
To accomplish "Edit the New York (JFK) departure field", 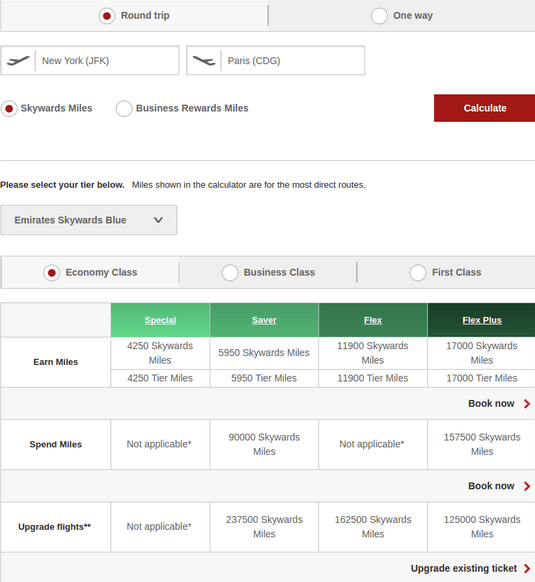I will click(x=90, y=61).
